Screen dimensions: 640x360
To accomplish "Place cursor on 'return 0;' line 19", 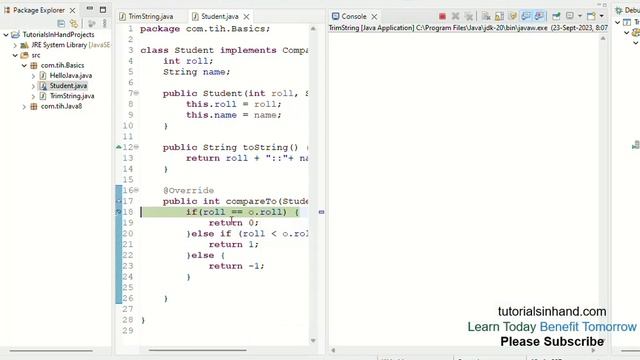I will 233,223.
